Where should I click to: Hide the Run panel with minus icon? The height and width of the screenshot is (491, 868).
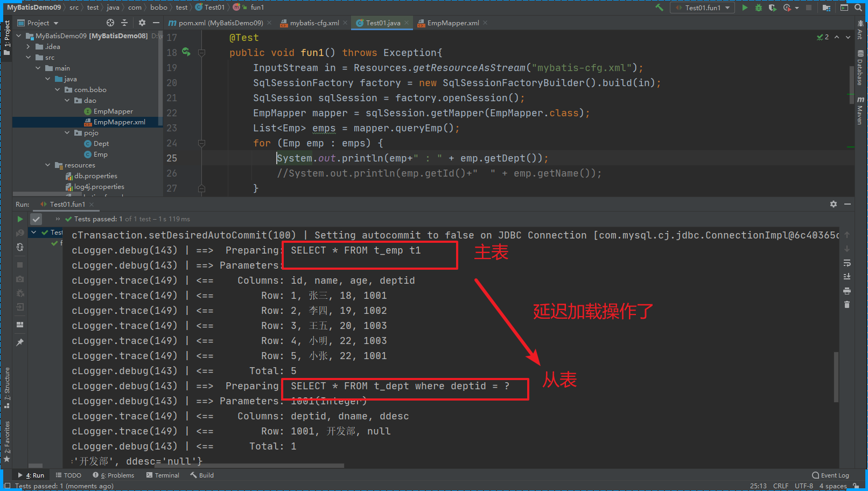tap(848, 204)
